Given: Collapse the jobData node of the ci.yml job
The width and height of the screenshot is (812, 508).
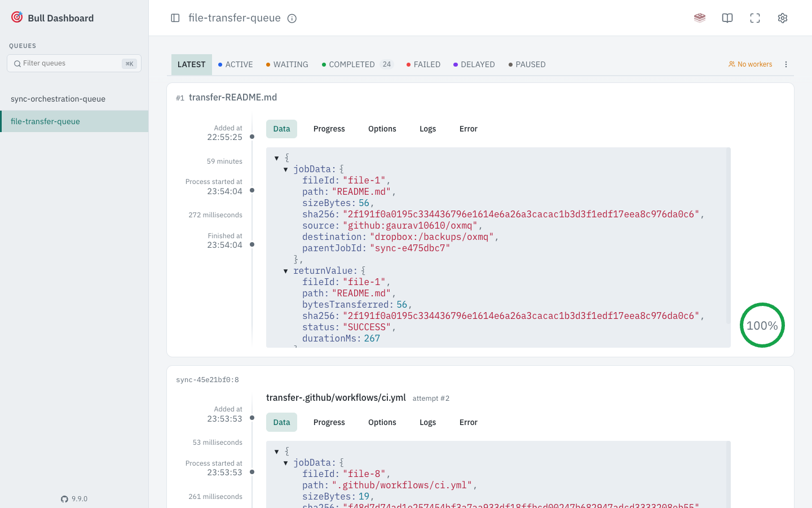Looking at the screenshot, I should coord(286,463).
